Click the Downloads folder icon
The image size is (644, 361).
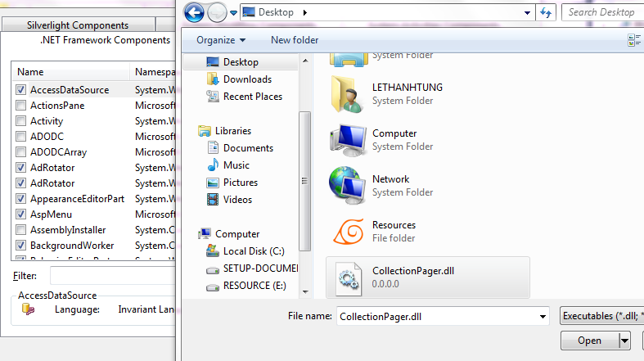[x=213, y=79]
